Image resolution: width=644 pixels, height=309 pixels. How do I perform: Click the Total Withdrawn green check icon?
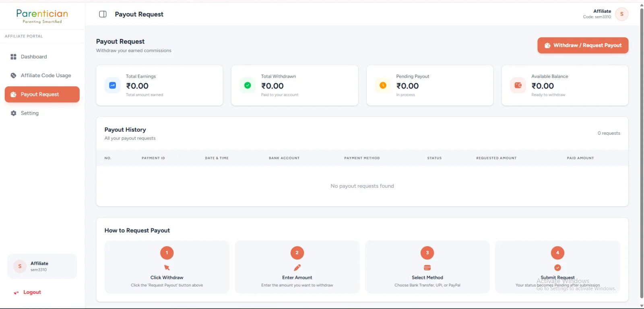coord(248,85)
